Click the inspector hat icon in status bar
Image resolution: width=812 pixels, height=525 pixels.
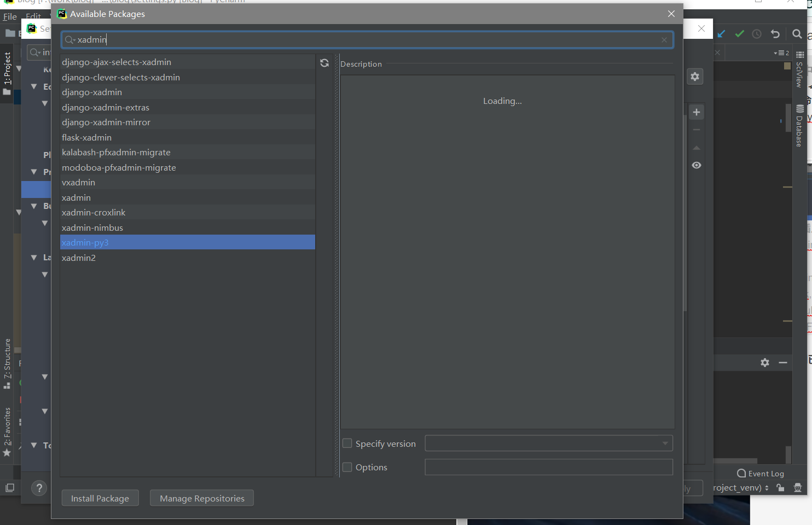pos(798,488)
